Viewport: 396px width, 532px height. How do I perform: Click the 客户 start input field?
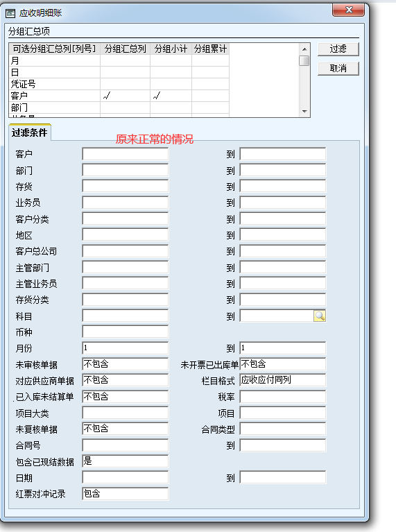126,154
